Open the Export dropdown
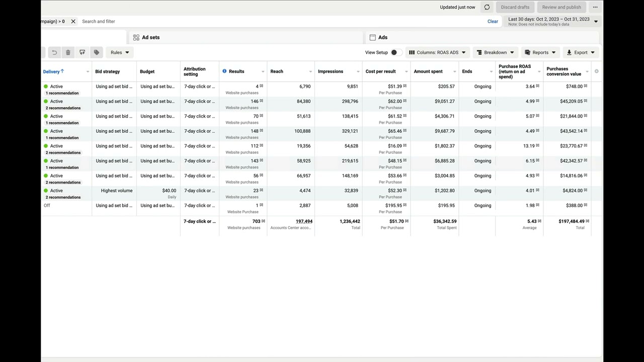Viewport: 644px width, 362px height. pos(581,52)
